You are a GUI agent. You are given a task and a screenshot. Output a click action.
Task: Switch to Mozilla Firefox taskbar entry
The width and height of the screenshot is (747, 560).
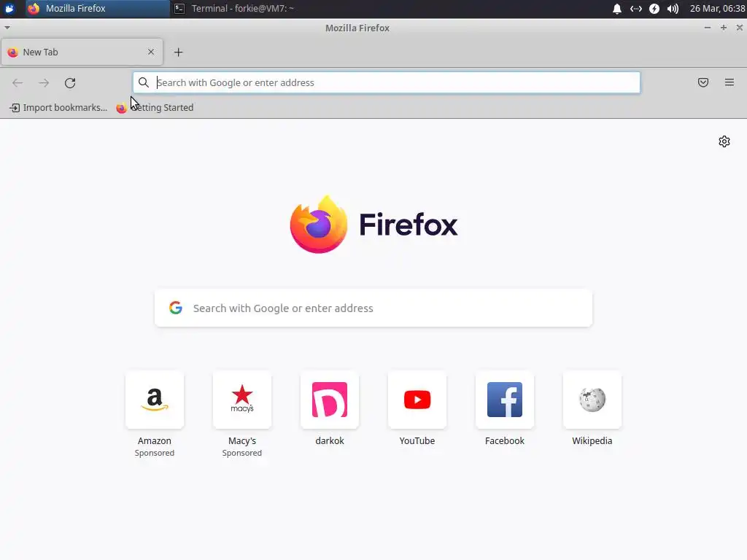(98, 9)
